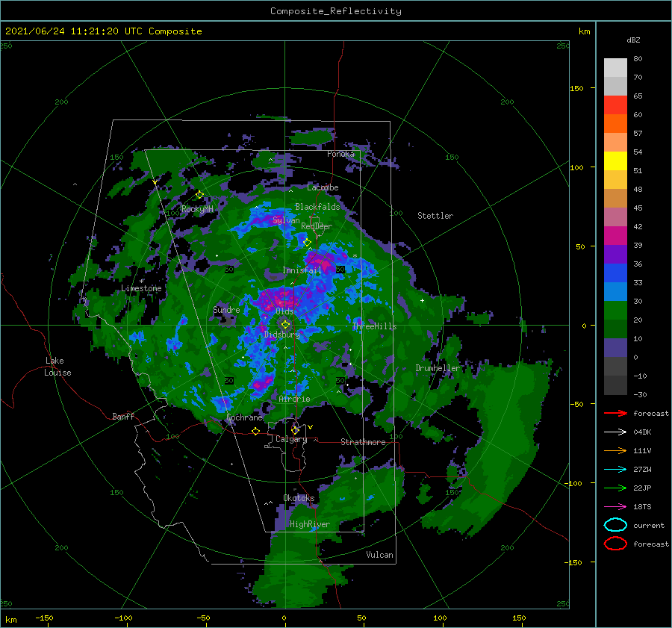
Task: Click the ThreeHills label
Action: [375, 326]
